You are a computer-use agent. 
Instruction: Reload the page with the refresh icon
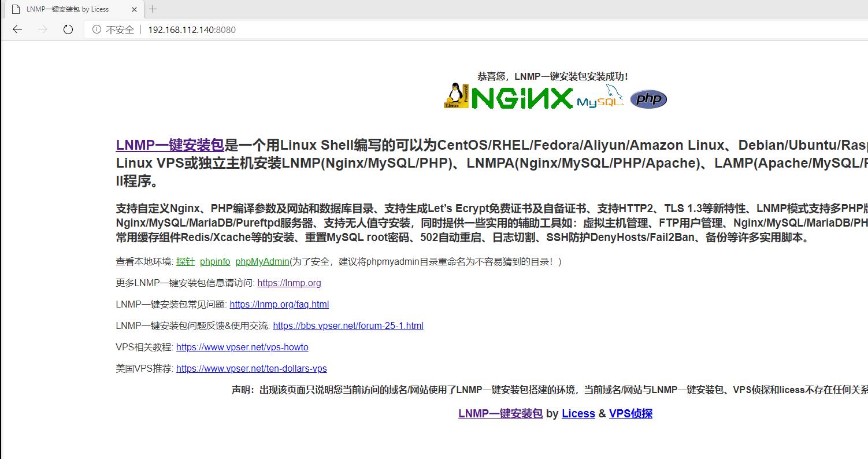(68, 29)
